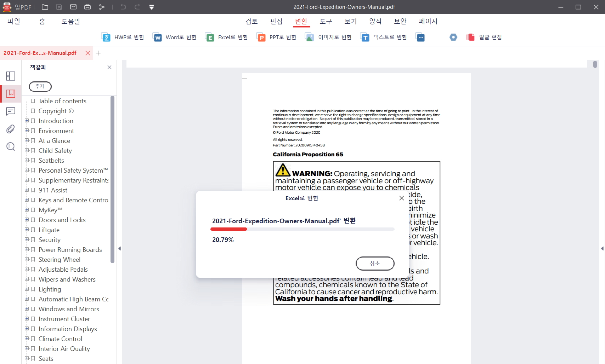605x364 pixels.
Task: Open the thumbnails panel sidebar icon
Action: [11, 76]
